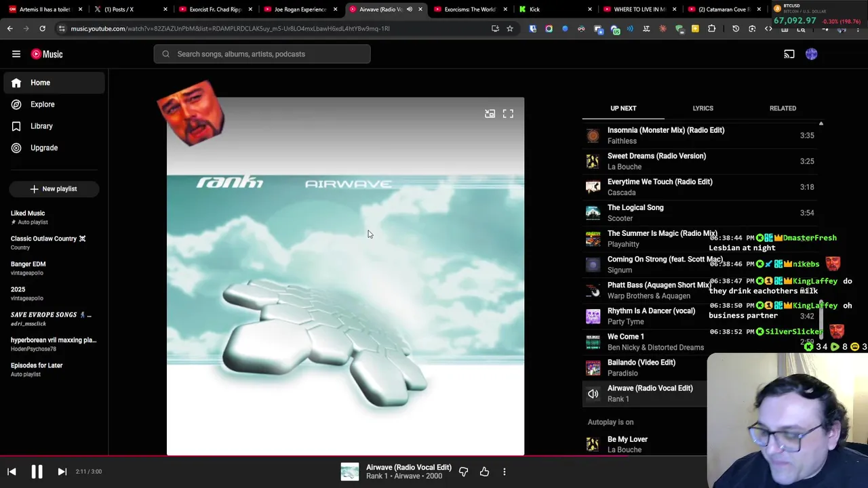Click Faithless thumbnail in queue

[593, 136]
